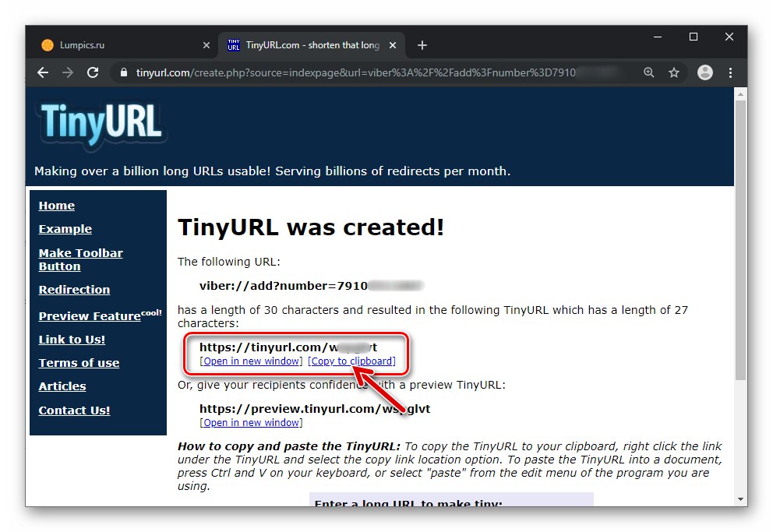The height and width of the screenshot is (532, 773).
Task: Maximize the browser window
Action: (694, 37)
